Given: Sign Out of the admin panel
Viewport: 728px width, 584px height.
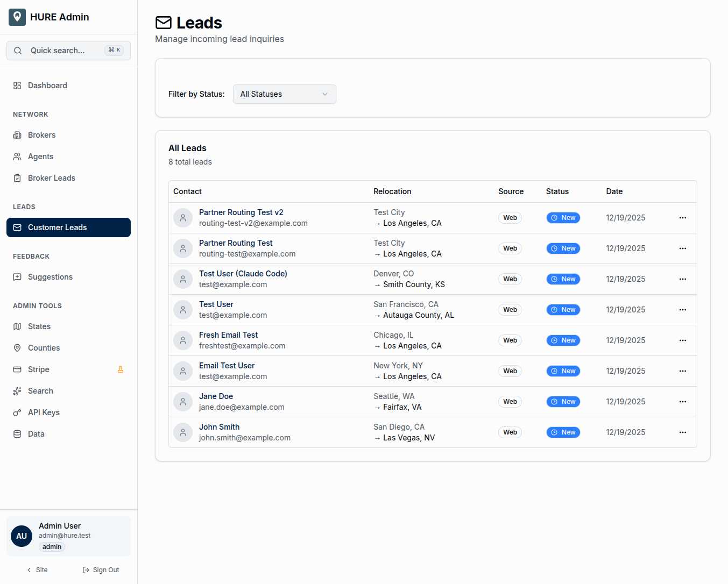Looking at the screenshot, I should pos(101,569).
